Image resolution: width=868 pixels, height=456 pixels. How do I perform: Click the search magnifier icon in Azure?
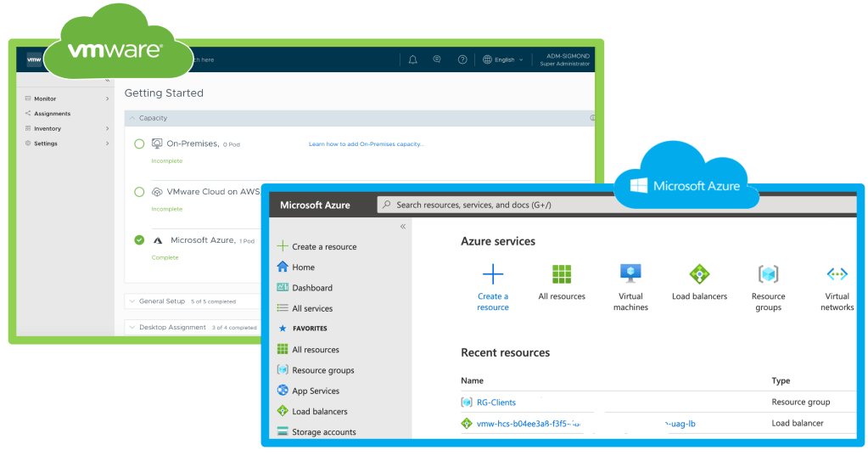(386, 205)
